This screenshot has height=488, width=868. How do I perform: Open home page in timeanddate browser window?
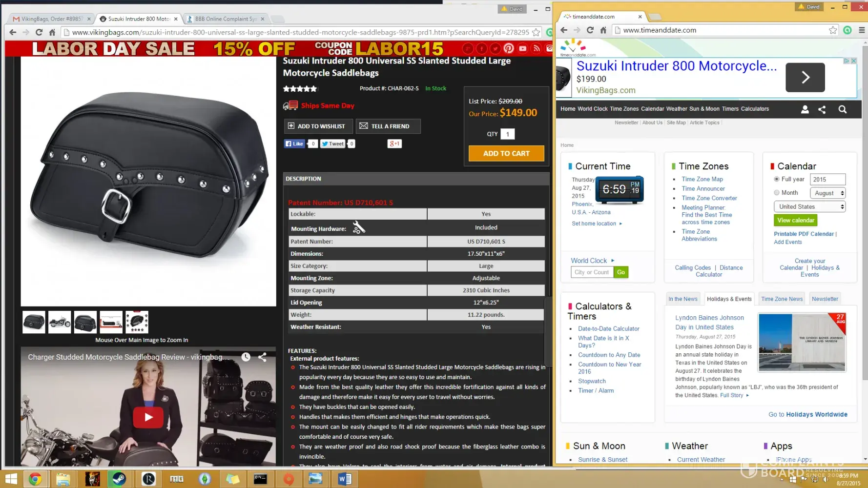tap(603, 30)
